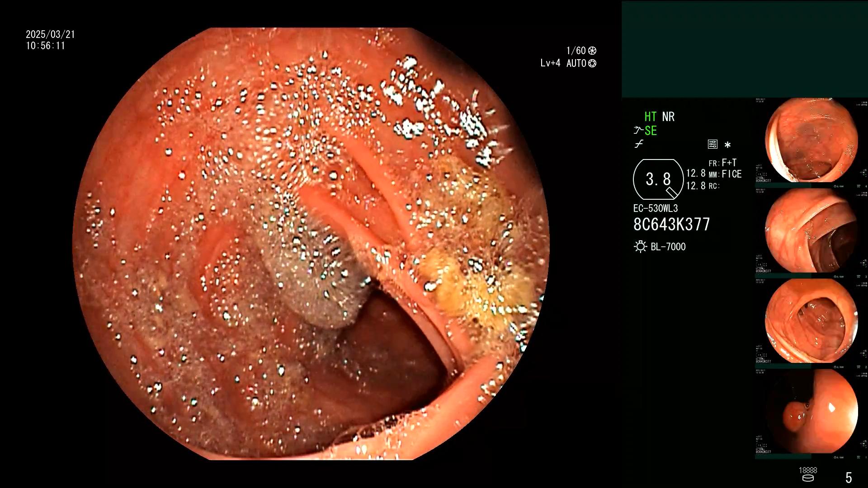Click the 1/60 shutter value
Viewport: 868px width, 488px height.
576,51
